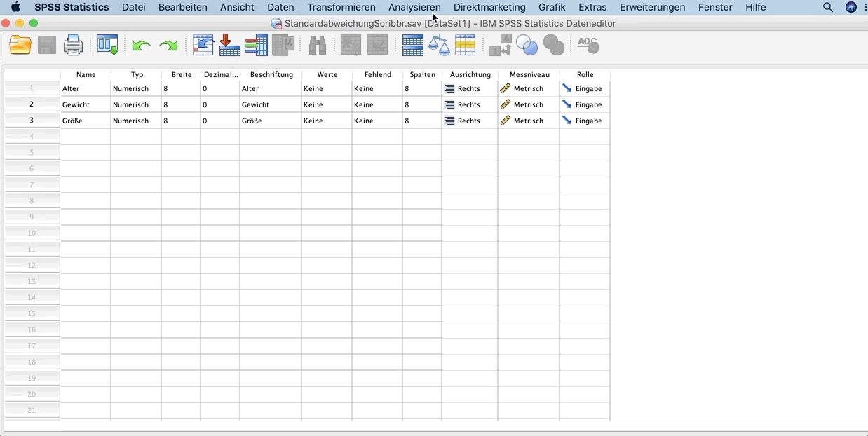Click the Go to variable icon
868x436 pixels.
click(x=229, y=46)
